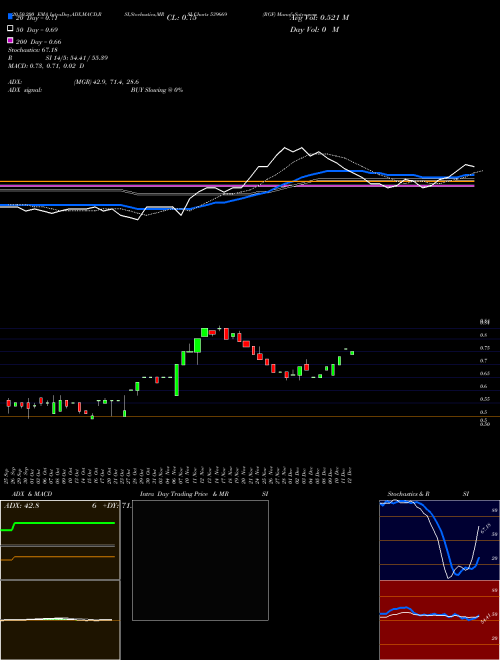The image size is (500, 660).
Task: Click the white 50 Day EMA legend swatch
Action: (10, 29)
